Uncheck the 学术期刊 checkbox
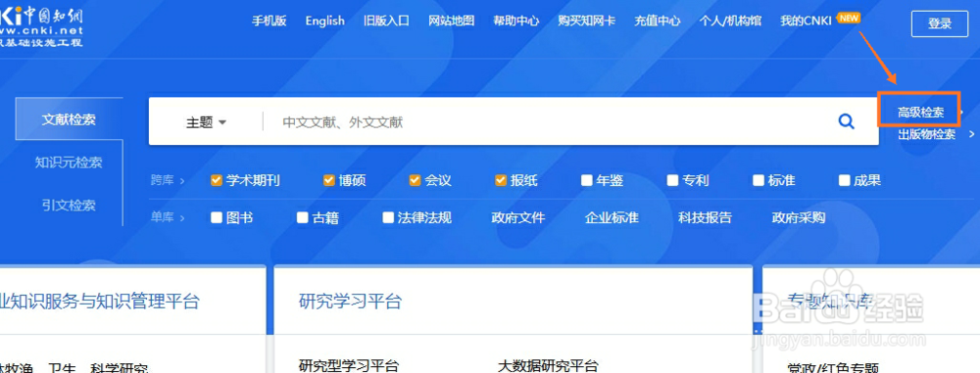Screen dimensions: 980x373 pos(217,180)
